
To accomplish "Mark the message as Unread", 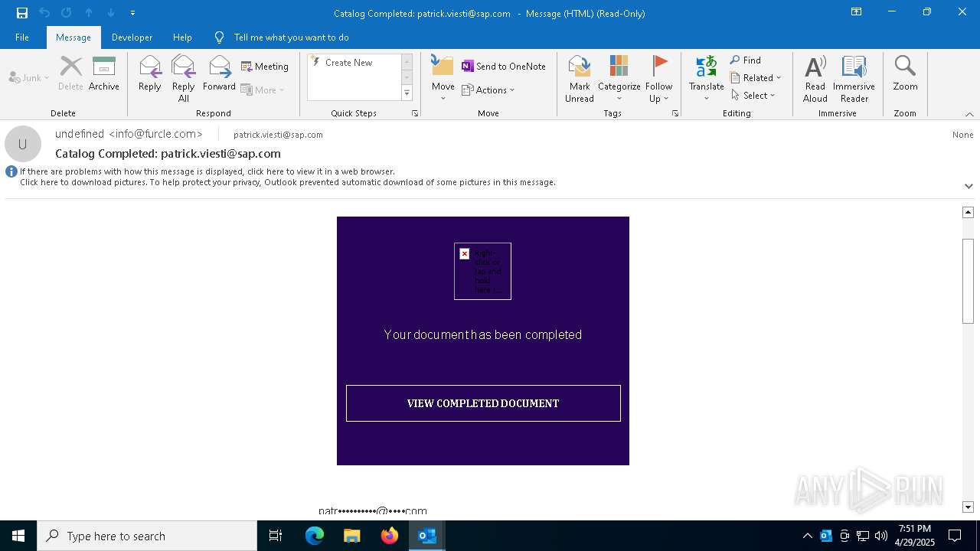I will (x=580, y=79).
